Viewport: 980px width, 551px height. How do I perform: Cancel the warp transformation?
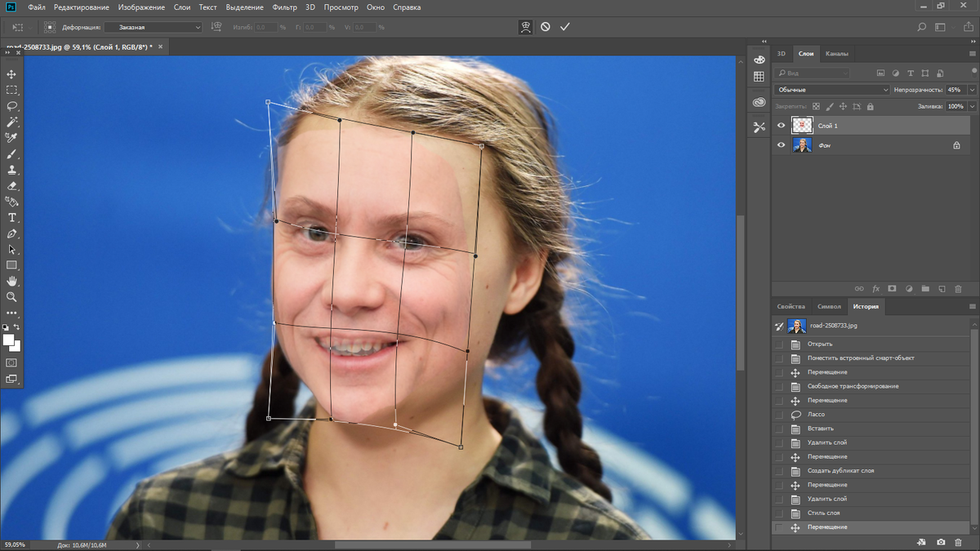click(546, 27)
